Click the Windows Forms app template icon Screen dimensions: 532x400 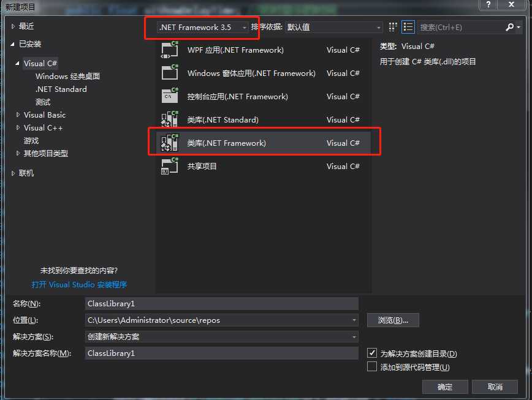tap(169, 73)
